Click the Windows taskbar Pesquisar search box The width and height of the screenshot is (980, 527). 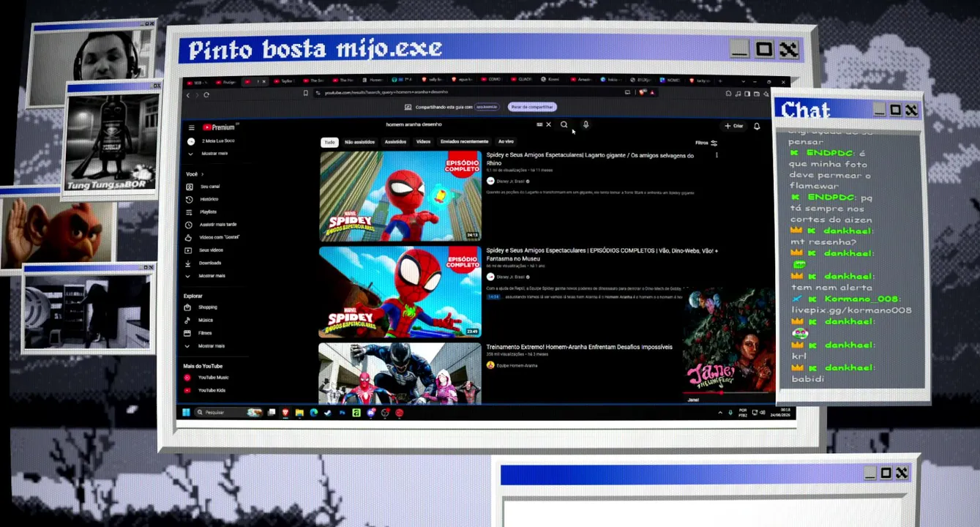tap(228, 413)
